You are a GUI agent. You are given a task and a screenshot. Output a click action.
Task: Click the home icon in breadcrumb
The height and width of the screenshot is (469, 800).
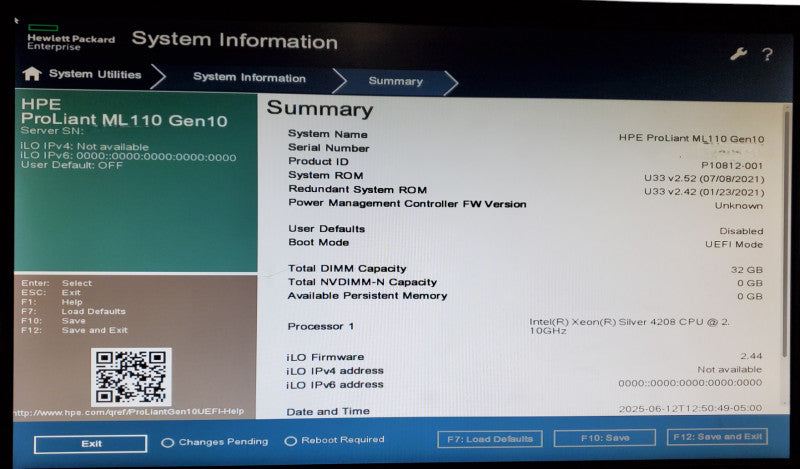(x=32, y=74)
